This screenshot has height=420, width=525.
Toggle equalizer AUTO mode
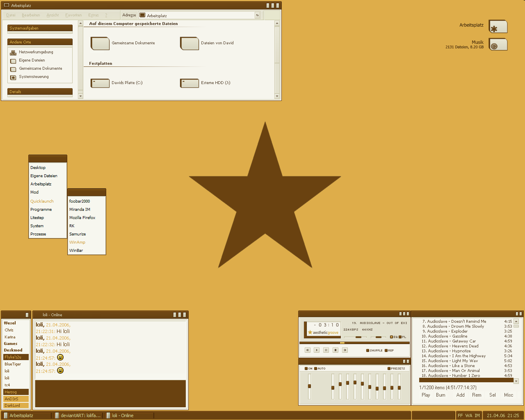pos(320,368)
